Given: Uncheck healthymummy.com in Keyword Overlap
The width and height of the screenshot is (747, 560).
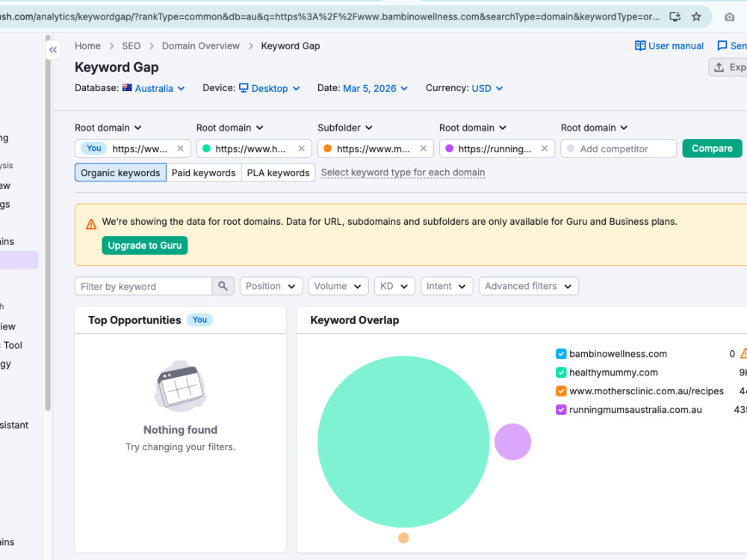Looking at the screenshot, I should pyautogui.click(x=561, y=373).
